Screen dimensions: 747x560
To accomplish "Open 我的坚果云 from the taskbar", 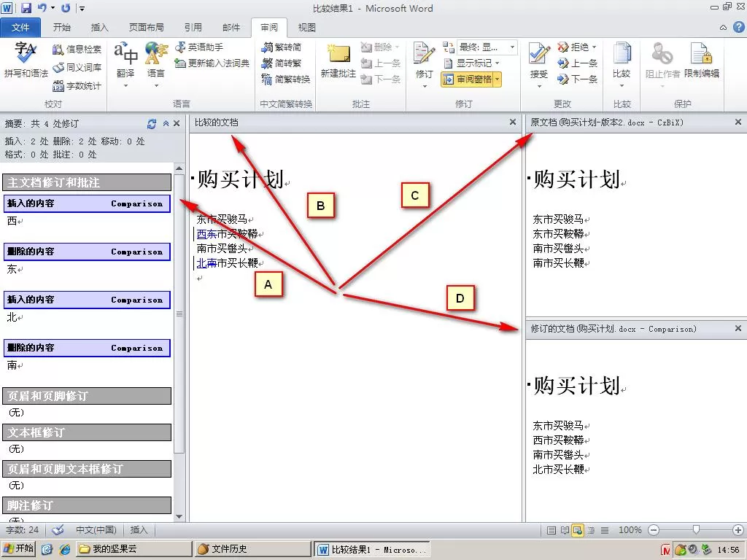I will [x=134, y=549].
